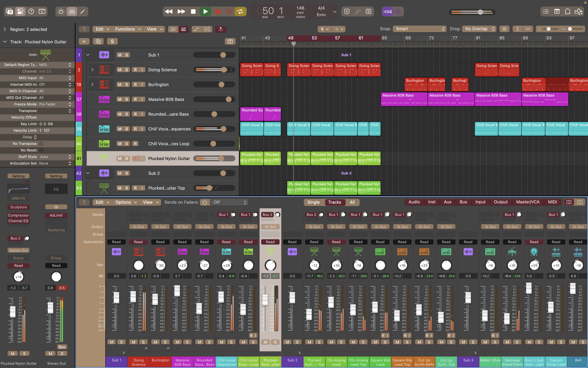Record-enable the Chill Vocal Sequences track
The height and width of the screenshot is (368, 588).
pyautogui.click(x=135, y=129)
